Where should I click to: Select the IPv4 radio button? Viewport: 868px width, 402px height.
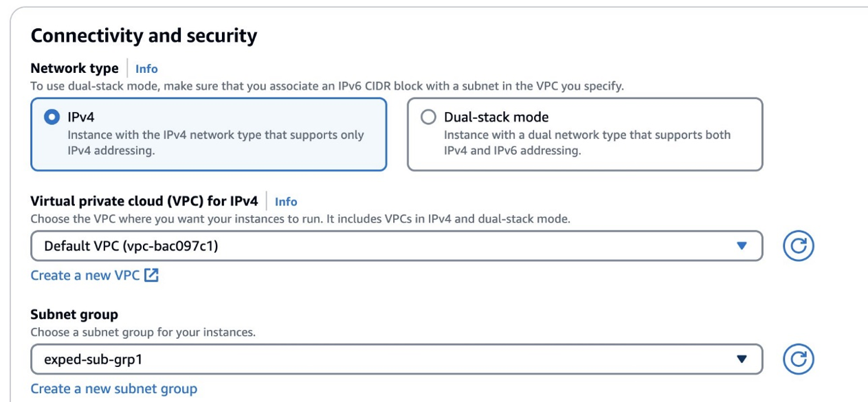[x=52, y=118]
